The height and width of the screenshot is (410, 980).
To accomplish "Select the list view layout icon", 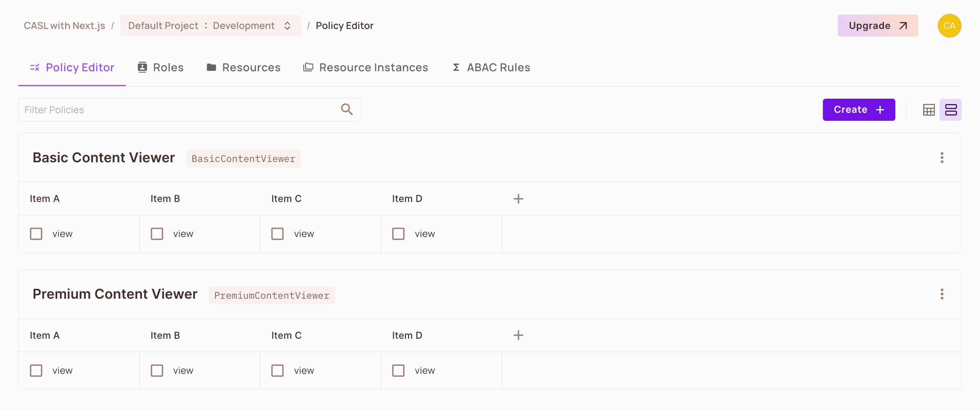I will (951, 110).
